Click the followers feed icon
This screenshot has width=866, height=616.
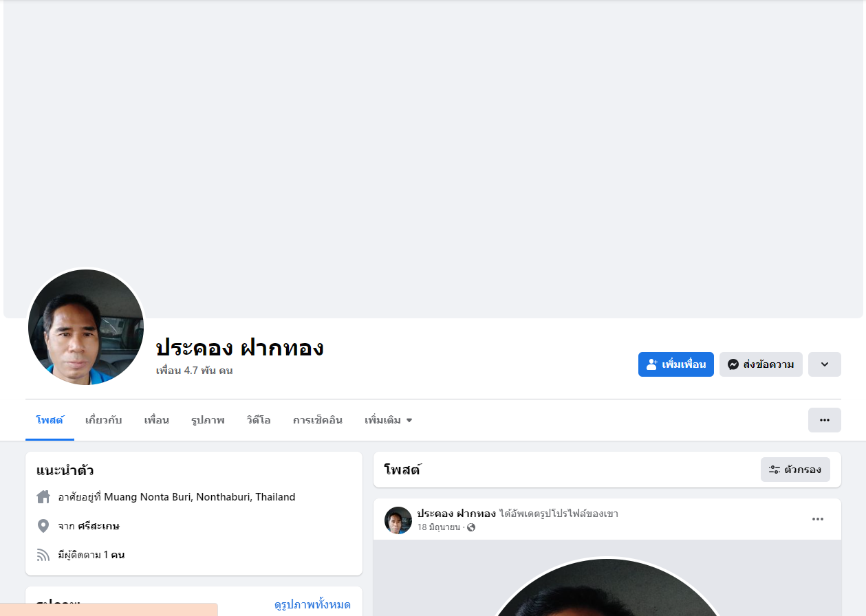tap(43, 555)
